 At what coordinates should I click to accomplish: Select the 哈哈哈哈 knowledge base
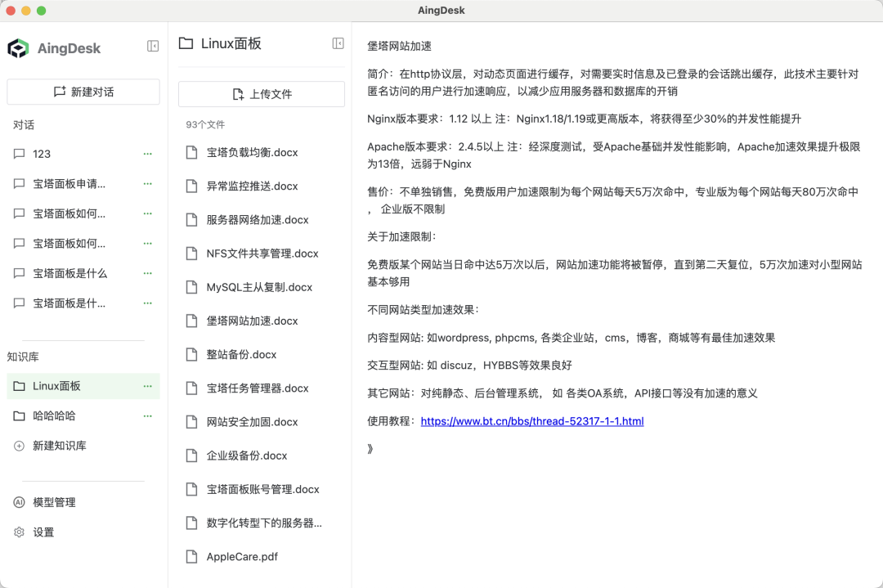click(x=83, y=415)
